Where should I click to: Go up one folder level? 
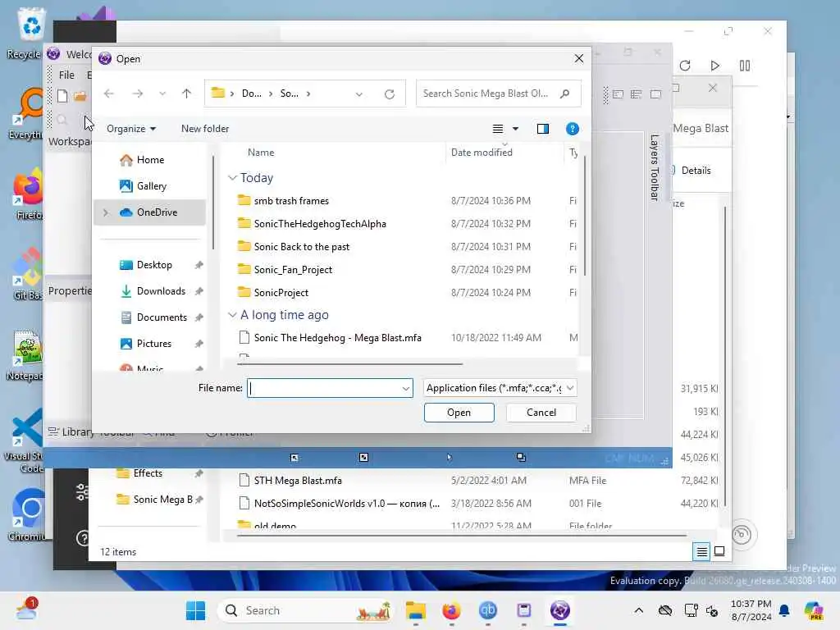pos(186,94)
